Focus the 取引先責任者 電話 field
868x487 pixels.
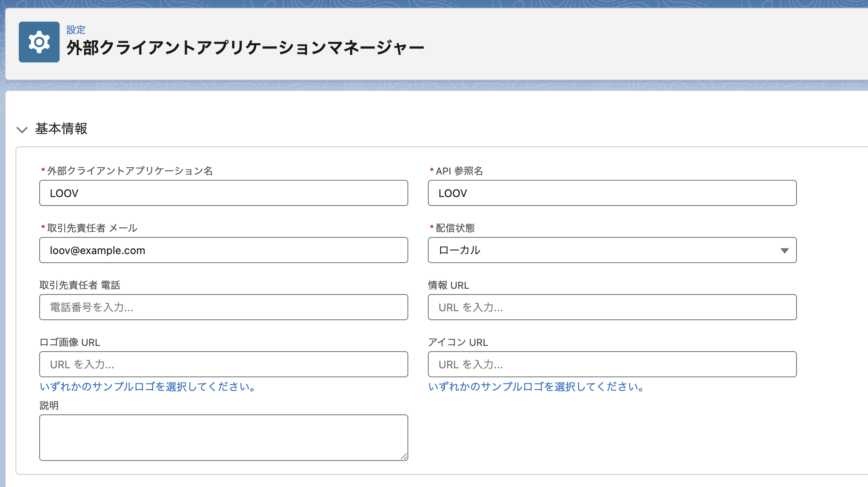coord(223,307)
